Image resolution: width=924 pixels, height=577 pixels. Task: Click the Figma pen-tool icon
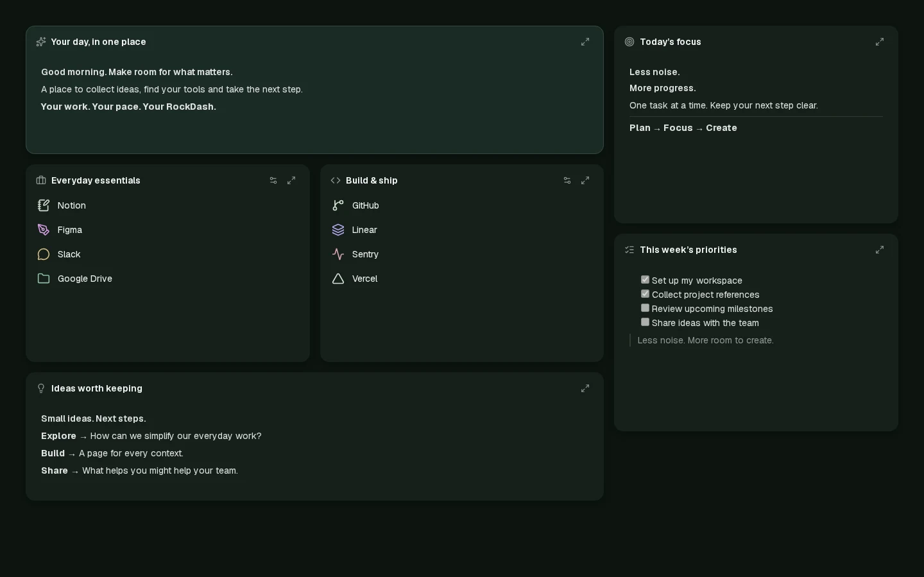pos(44,230)
